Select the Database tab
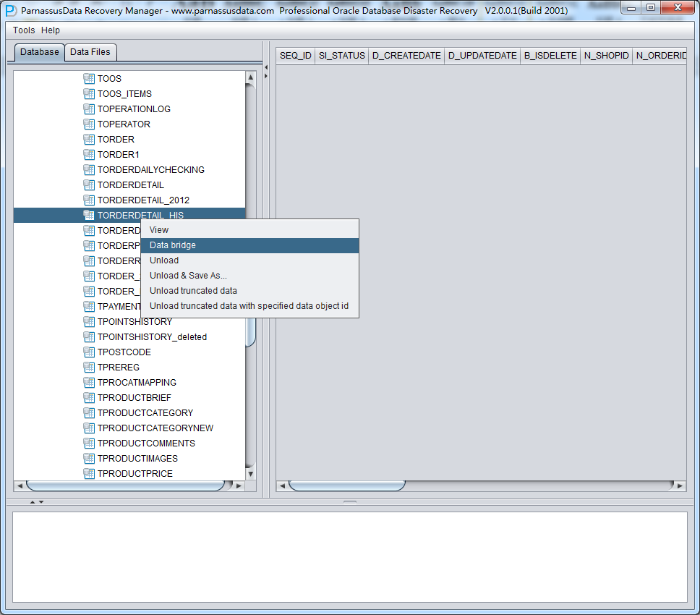Viewport: 700px width, 615px height. [x=40, y=52]
